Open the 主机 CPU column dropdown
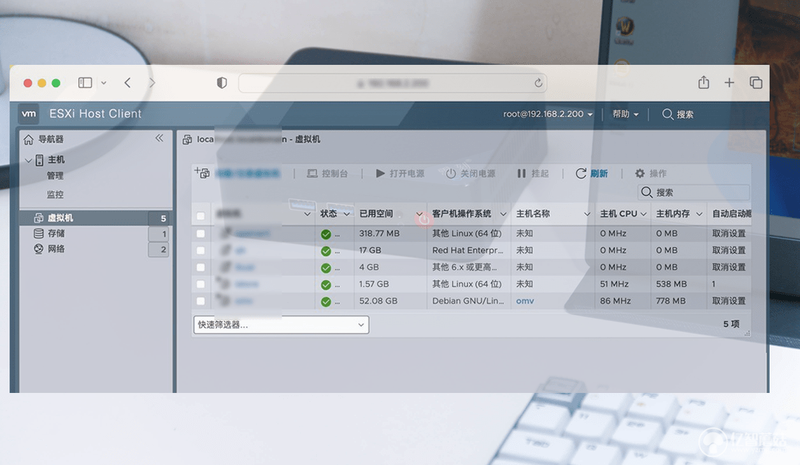Screen dimensions: 800x465 point(643,214)
